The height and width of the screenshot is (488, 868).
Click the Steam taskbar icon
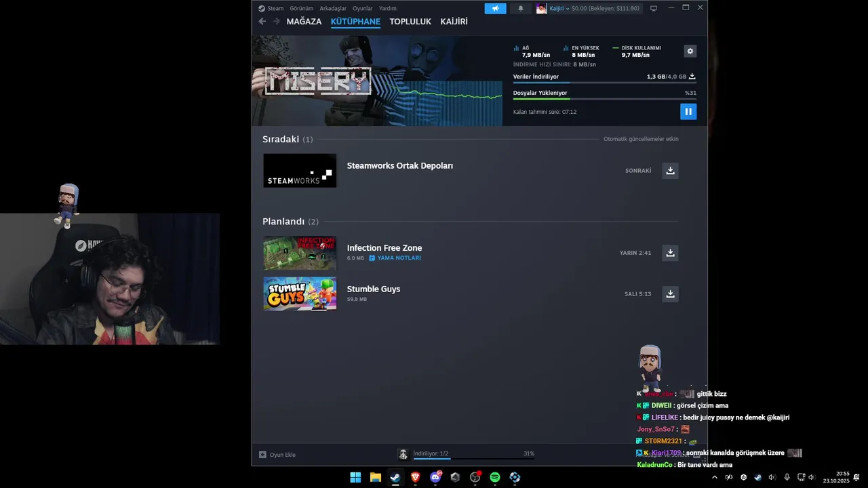click(x=395, y=477)
